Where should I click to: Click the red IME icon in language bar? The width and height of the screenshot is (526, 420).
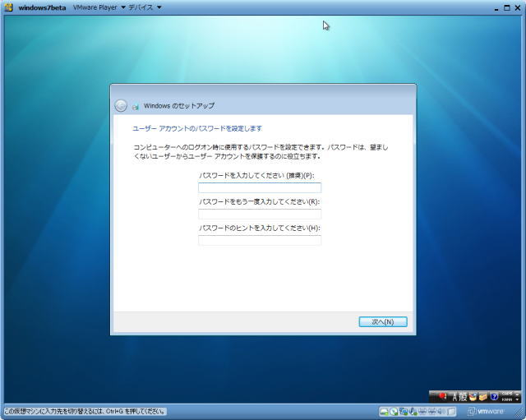(x=442, y=396)
